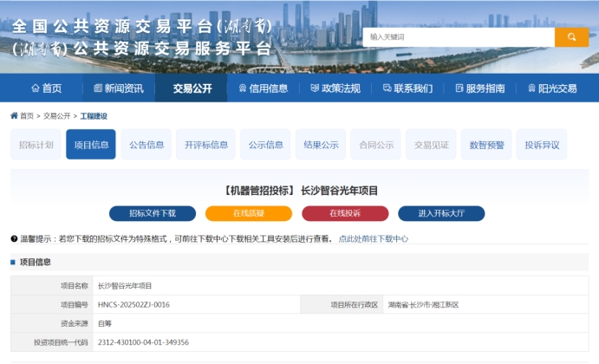599x364 pixels.
Task: Click the 招标文件下载 button
Action: (152, 213)
